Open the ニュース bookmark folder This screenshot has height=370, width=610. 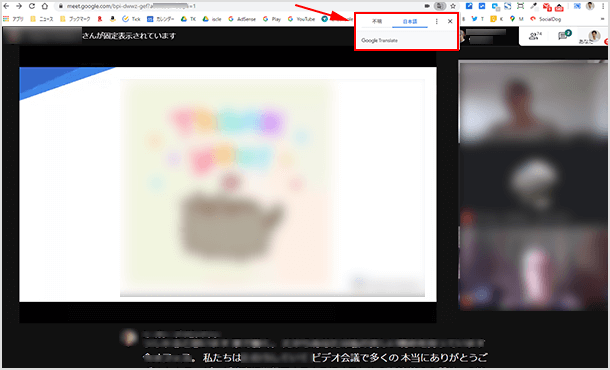point(42,19)
